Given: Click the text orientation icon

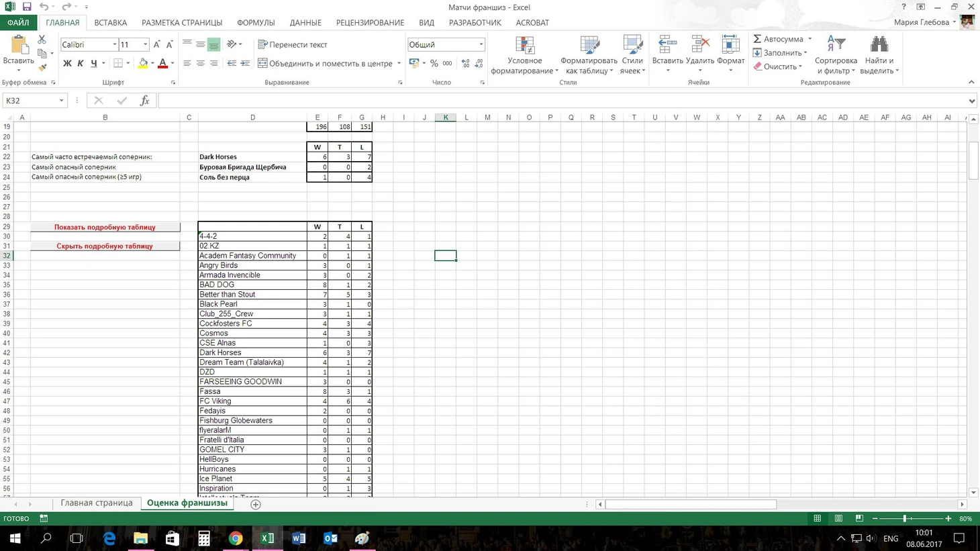Looking at the screenshot, I should (232, 44).
